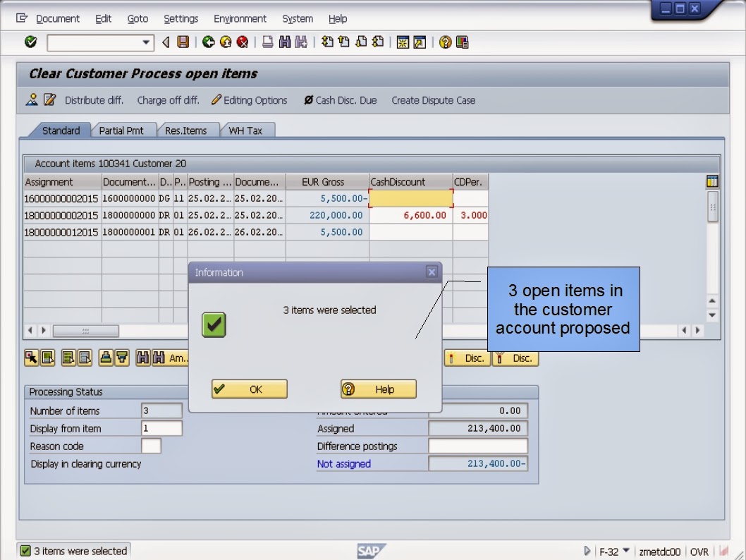Click Help in the Information dialog

(378, 389)
